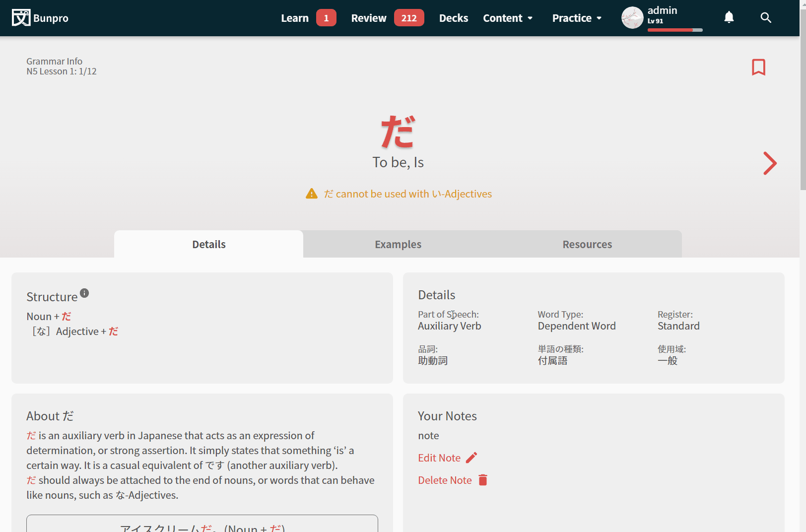Click the 助動詞 text
Screen dimensions: 806x532
coord(433,361)
